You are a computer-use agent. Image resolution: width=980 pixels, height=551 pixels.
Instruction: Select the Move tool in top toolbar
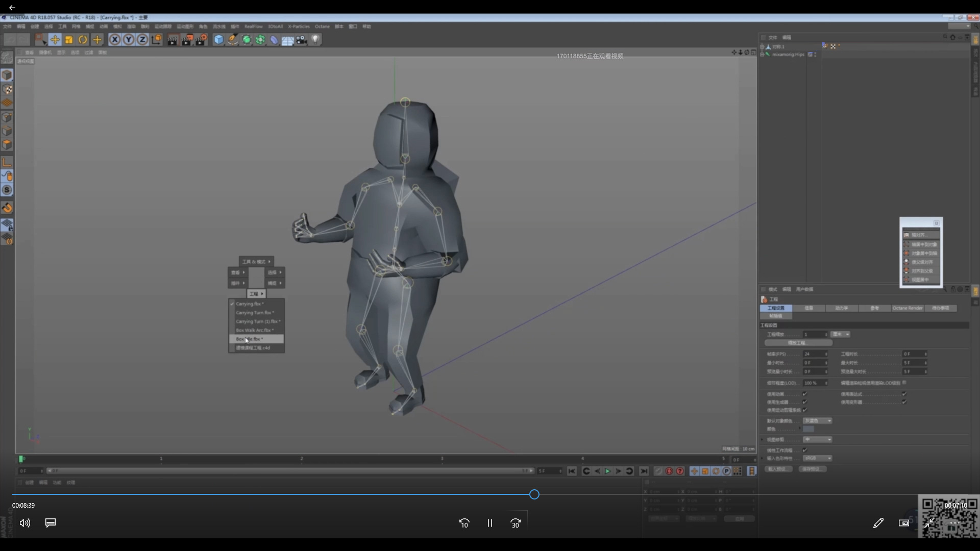tap(55, 40)
